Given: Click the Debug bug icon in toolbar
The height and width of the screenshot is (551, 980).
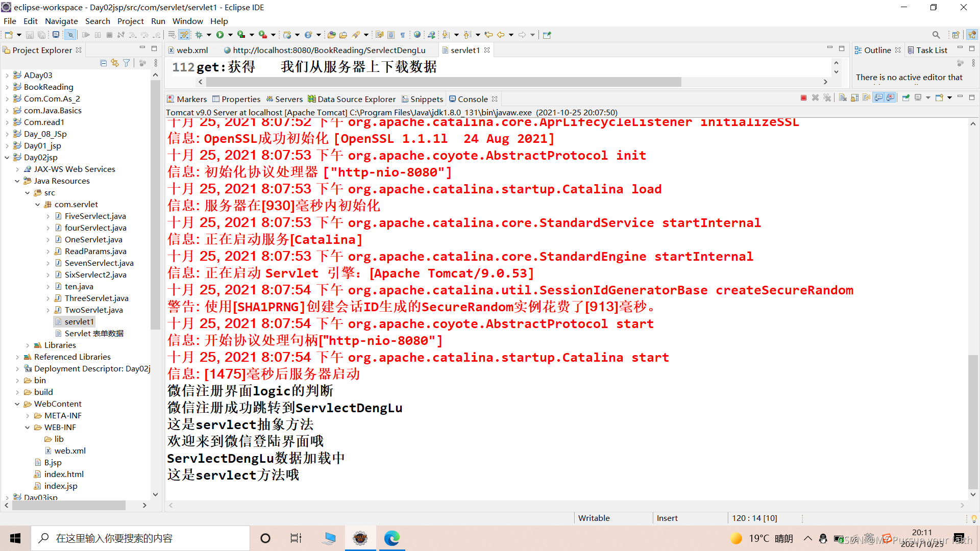Looking at the screenshot, I should coord(199,35).
